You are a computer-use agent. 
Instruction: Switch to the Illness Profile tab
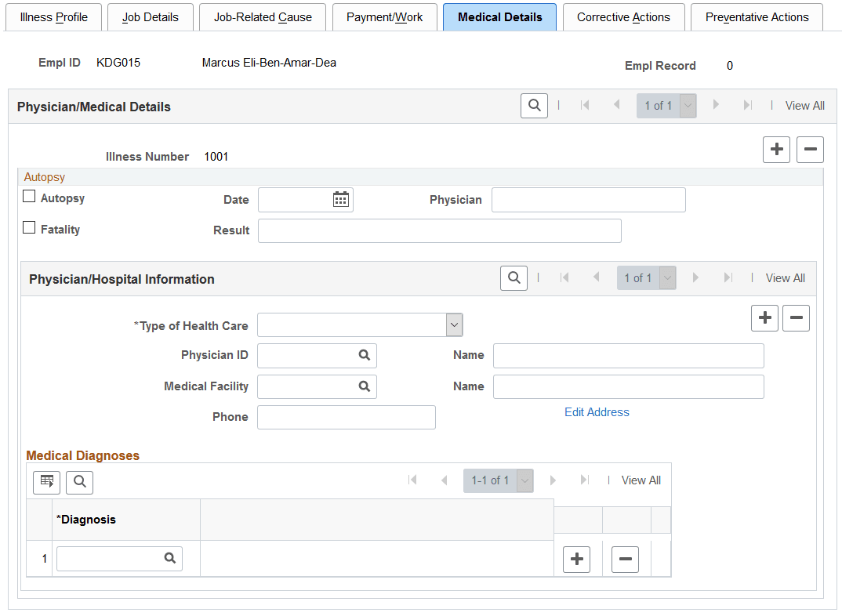(53, 17)
